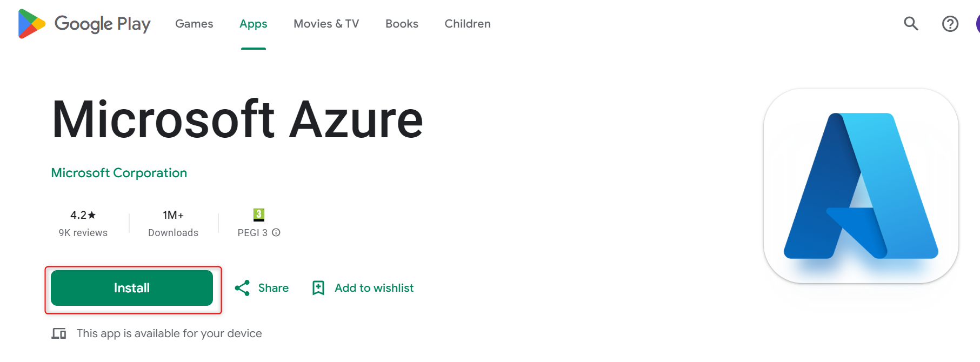
Task: Click the Microsoft Azure app icon
Action: 861,186
